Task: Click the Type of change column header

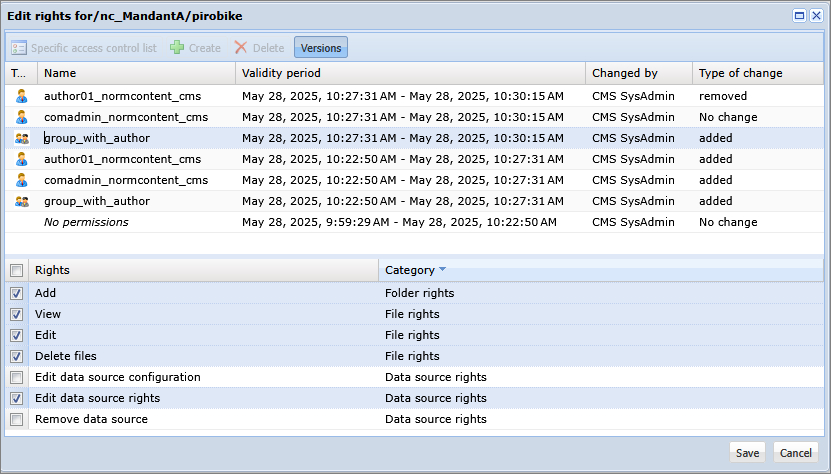Action: click(740, 73)
